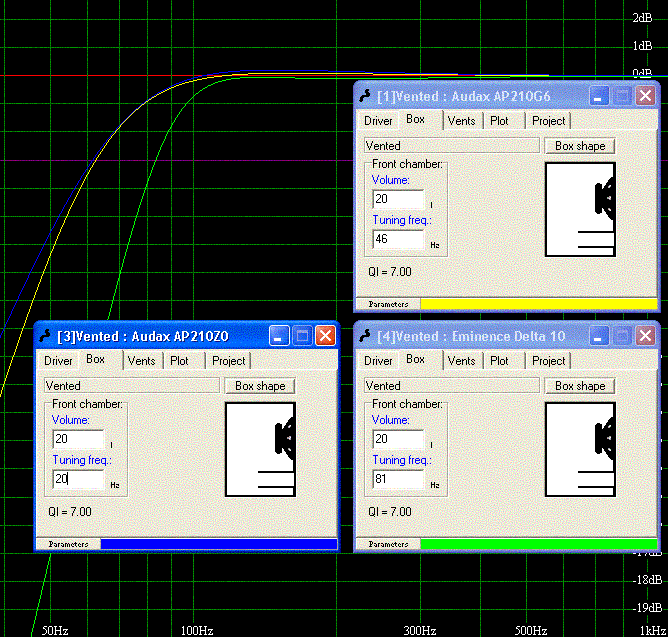Open Plot tab in window [4] Eminence Delta 10

pyautogui.click(x=499, y=361)
